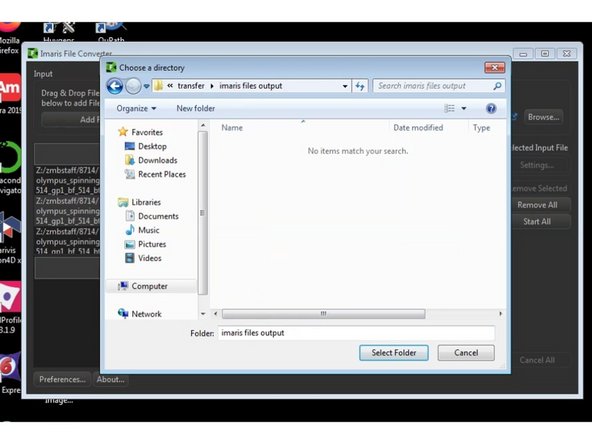Click the Select Folder button
This screenshot has width=592, height=444.
(x=393, y=353)
